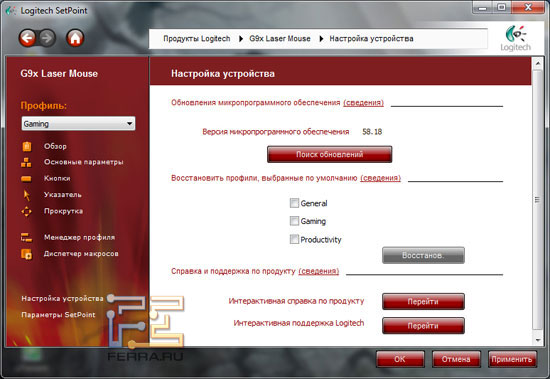Click the Кнопки sidebar icon
Viewport: 550px width, 379px height.
pos(26,179)
